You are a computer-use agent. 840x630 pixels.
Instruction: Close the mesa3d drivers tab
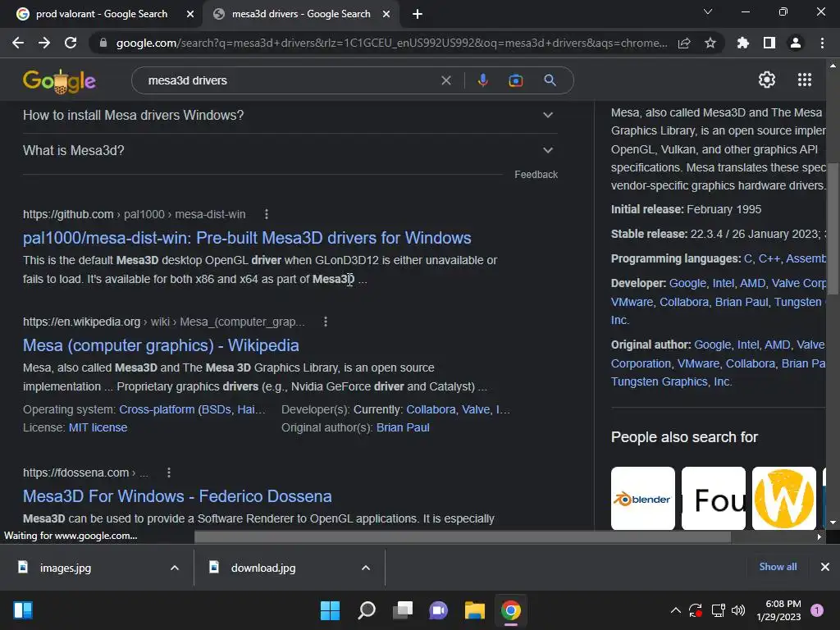386,14
